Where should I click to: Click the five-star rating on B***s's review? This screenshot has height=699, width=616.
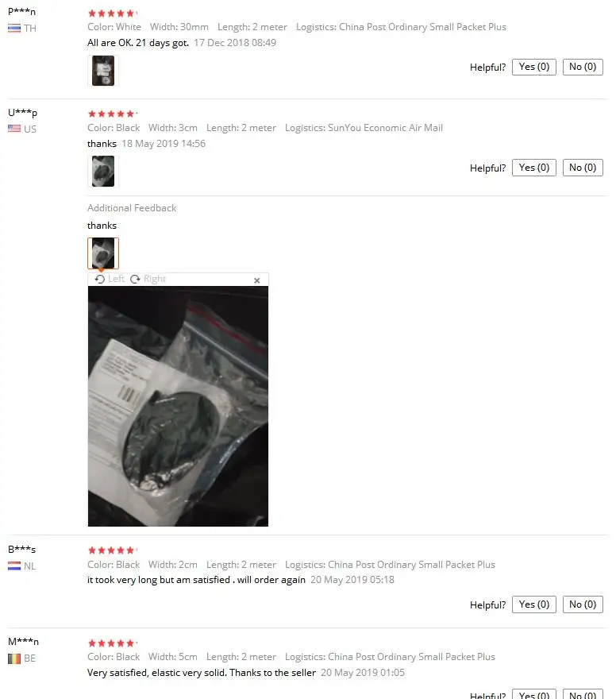pos(111,550)
